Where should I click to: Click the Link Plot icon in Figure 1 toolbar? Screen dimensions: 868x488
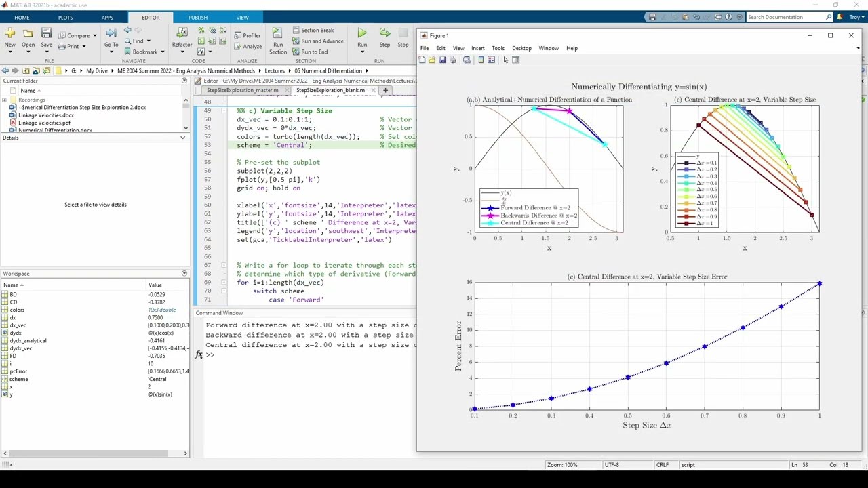[467, 60]
